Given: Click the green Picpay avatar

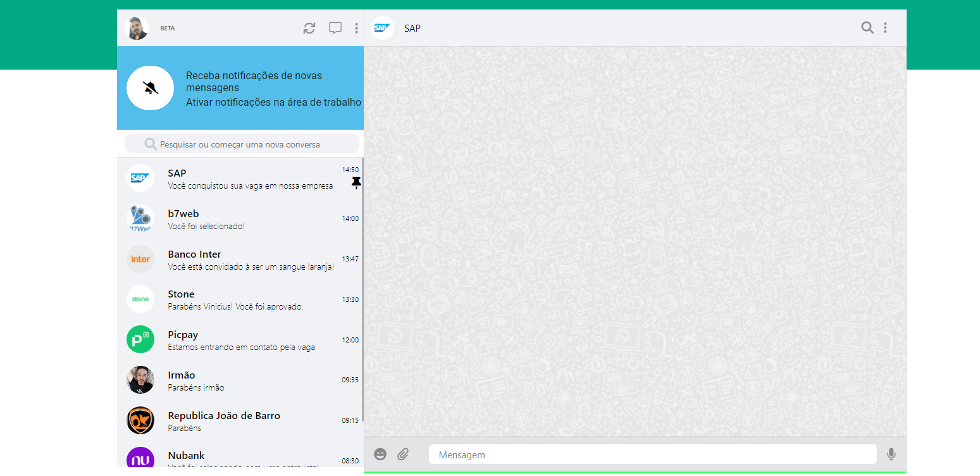Looking at the screenshot, I should tap(140, 339).
